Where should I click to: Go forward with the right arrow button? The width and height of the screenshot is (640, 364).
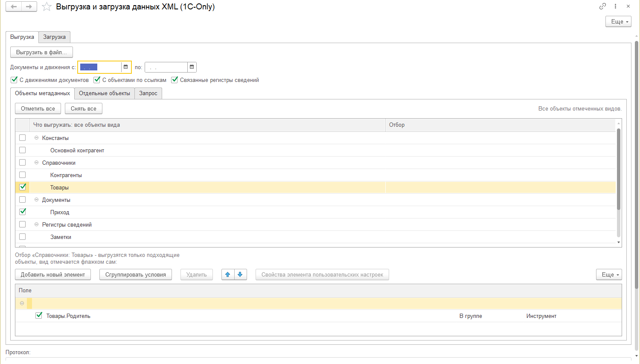(29, 6)
